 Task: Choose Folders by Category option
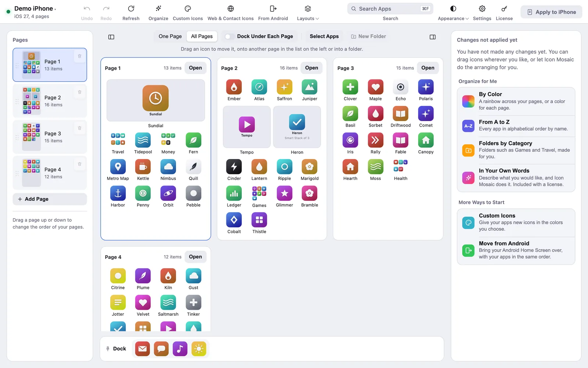tap(516, 150)
